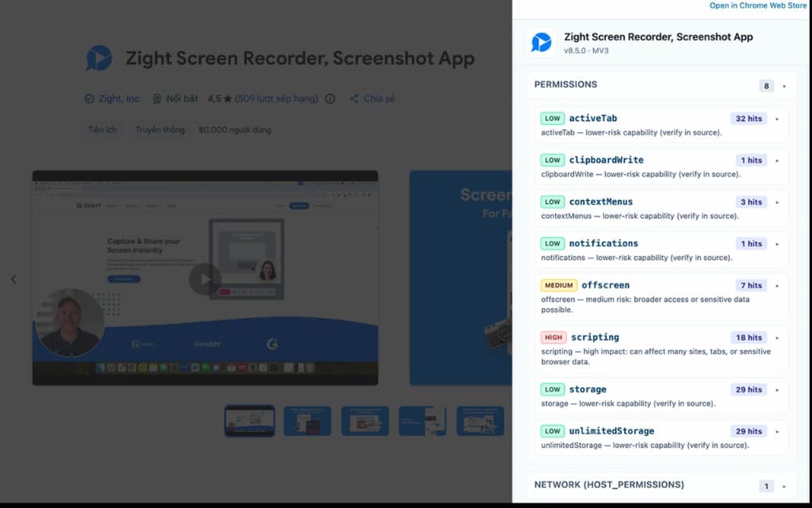Click the 29 hits badge for storage
This screenshot has width=812, height=508.
(749, 390)
